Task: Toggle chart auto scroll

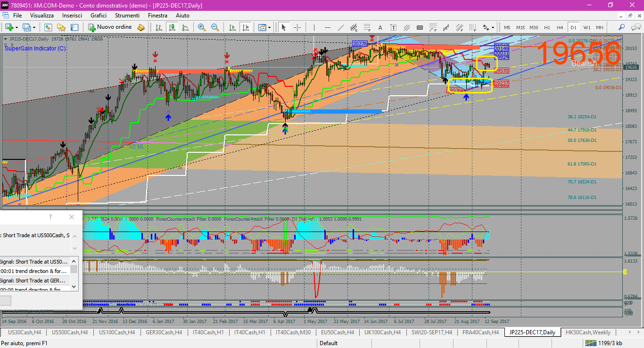Action: pyautogui.click(x=232, y=27)
